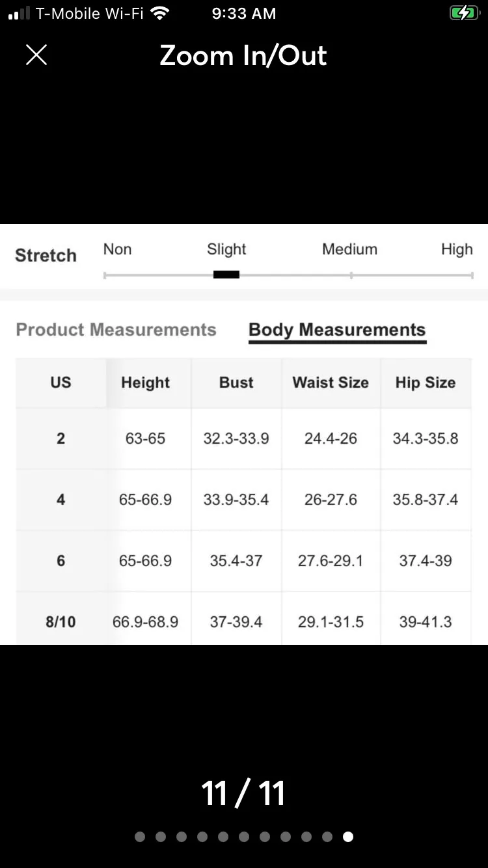Close the zoom viewer with the X icon
Viewport: 488px width, 868px height.
tap(36, 55)
